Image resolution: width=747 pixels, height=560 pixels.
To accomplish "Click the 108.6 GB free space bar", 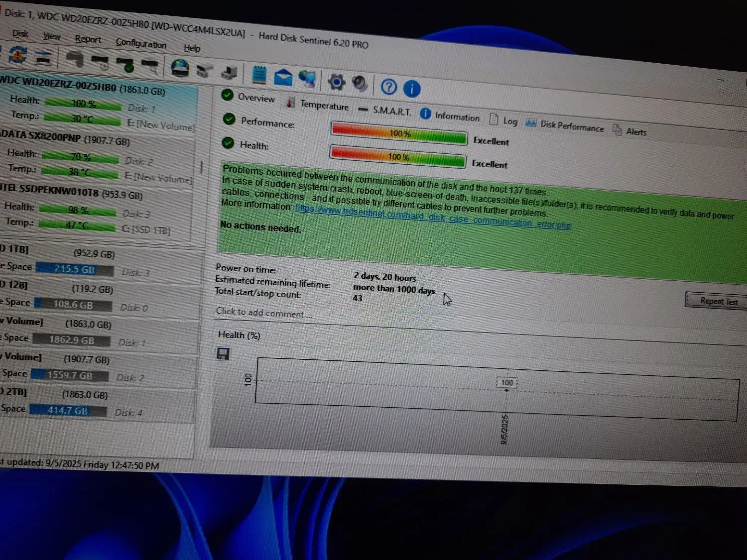I will click(73, 305).
